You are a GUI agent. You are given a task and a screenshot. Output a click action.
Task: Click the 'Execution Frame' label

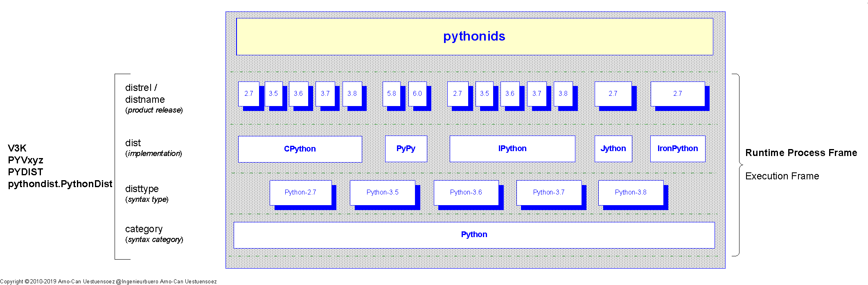click(x=782, y=176)
